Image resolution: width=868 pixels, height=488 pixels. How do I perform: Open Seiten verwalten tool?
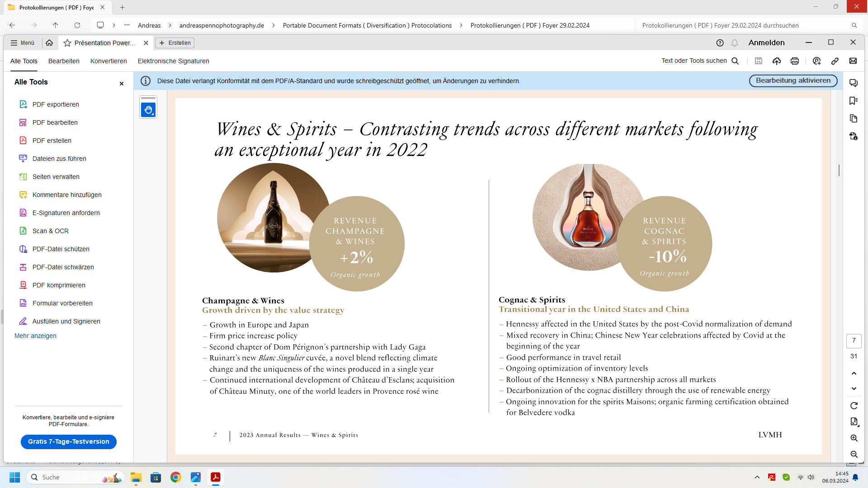[56, 177]
